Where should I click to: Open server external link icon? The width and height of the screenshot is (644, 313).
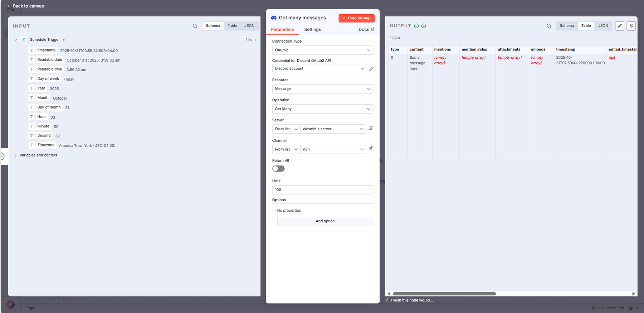coord(371,128)
